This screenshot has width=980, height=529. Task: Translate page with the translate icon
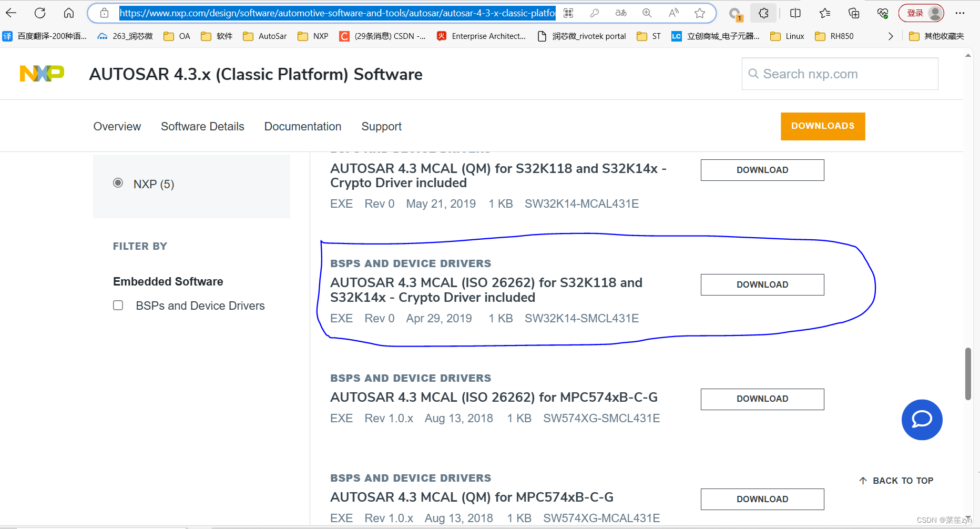click(x=621, y=13)
